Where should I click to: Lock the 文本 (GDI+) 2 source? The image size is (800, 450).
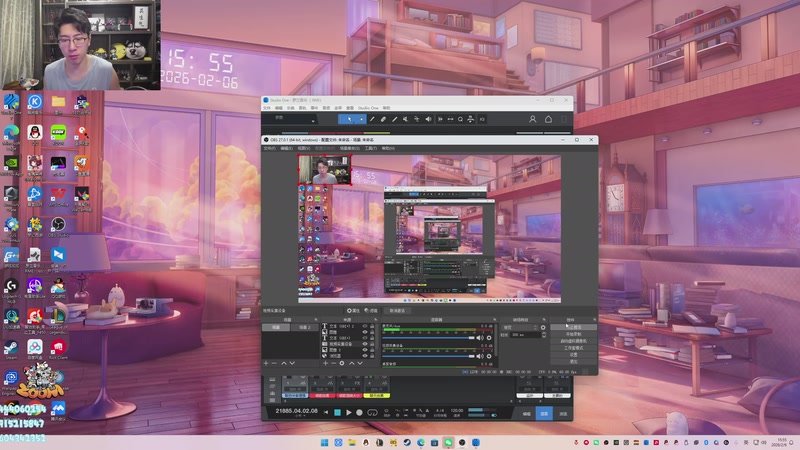pyautogui.click(x=372, y=326)
